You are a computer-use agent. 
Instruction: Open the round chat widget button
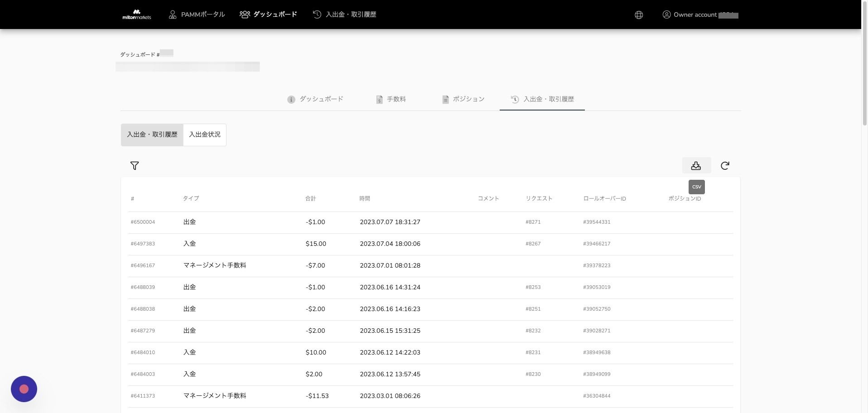coord(24,389)
